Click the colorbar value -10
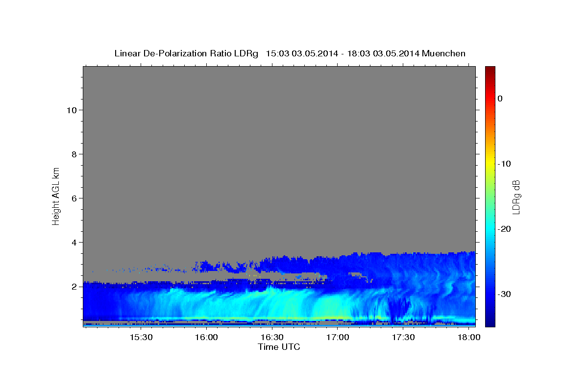Image resolution: width=588 pixels, height=392 pixels. tap(504, 164)
